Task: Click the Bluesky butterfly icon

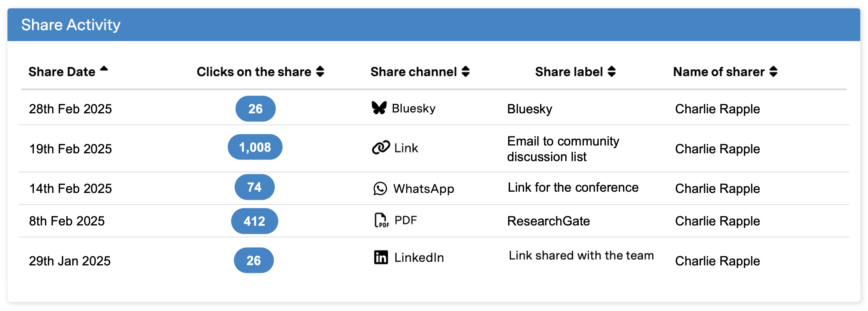Action: (379, 108)
